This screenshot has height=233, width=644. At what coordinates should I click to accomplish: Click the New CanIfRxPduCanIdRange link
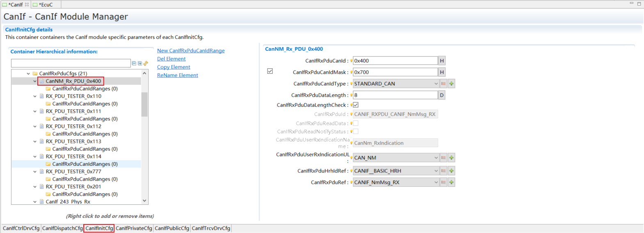[191, 51]
